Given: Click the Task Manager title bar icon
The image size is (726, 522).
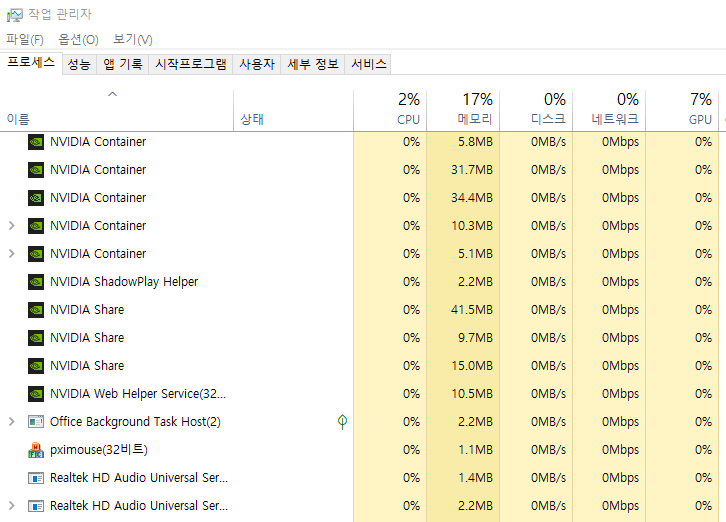Looking at the screenshot, I should tap(14, 15).
